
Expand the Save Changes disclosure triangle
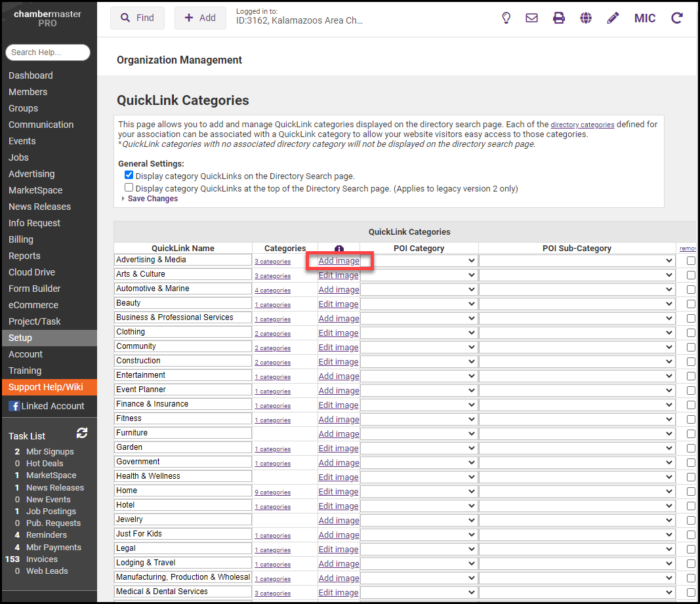tap(123, 199)
